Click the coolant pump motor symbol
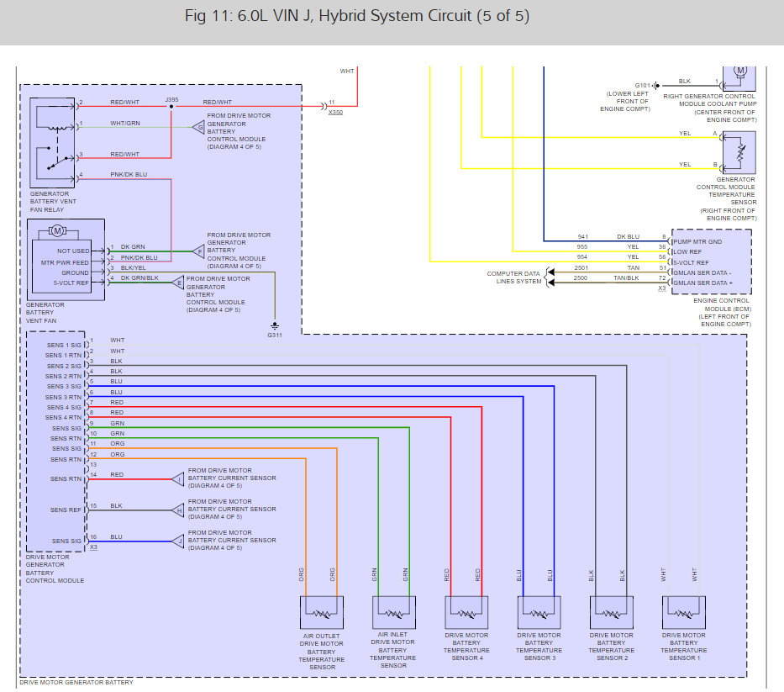The width and height of the screenshot is (784, 692). (x=740, y=71)
